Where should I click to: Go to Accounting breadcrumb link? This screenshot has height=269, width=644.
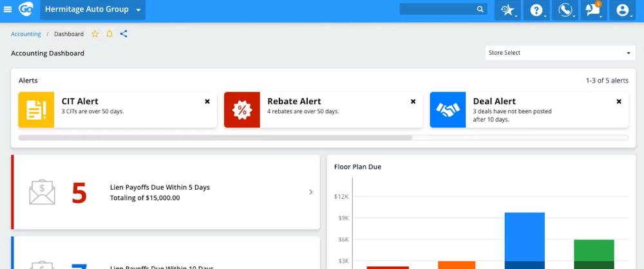pyautogui.click(x=26, y=34)
